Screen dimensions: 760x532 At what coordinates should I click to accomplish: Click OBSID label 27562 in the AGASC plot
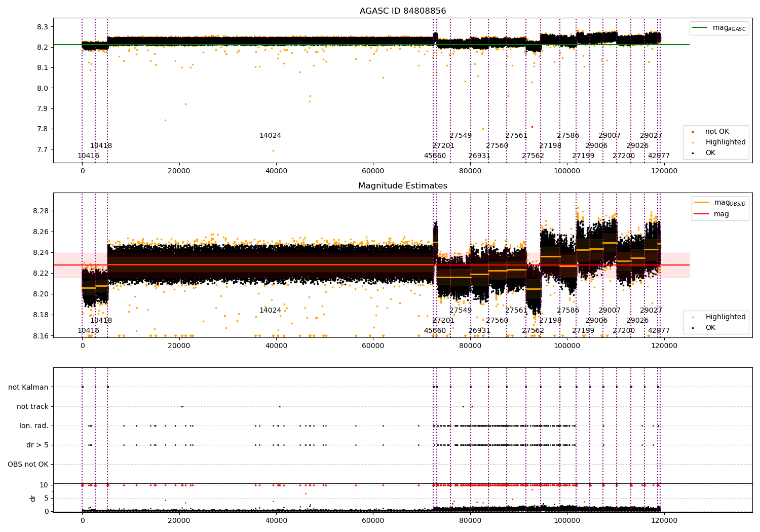pos(533,156)
